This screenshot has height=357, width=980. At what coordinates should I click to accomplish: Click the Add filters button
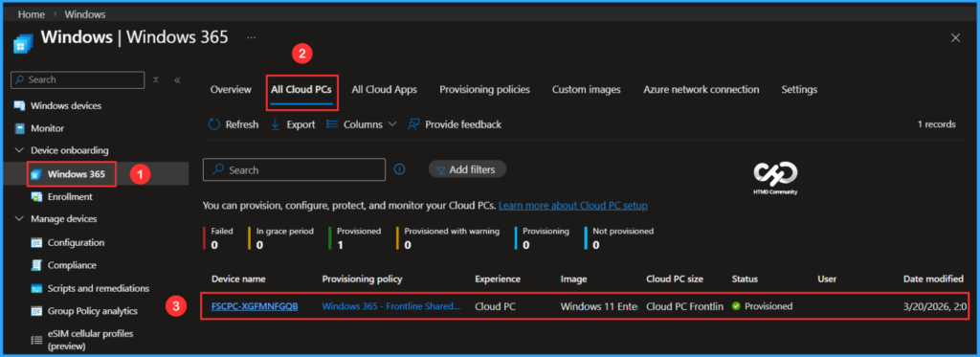(467, 169)
